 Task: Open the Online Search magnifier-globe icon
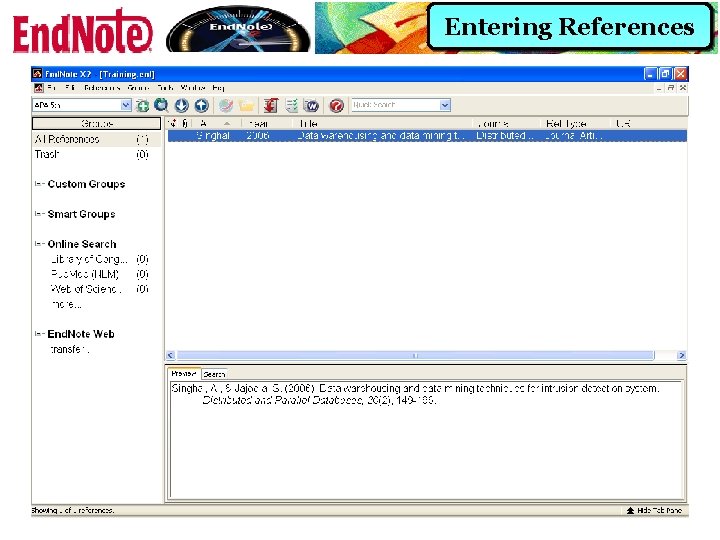(161, 106)
